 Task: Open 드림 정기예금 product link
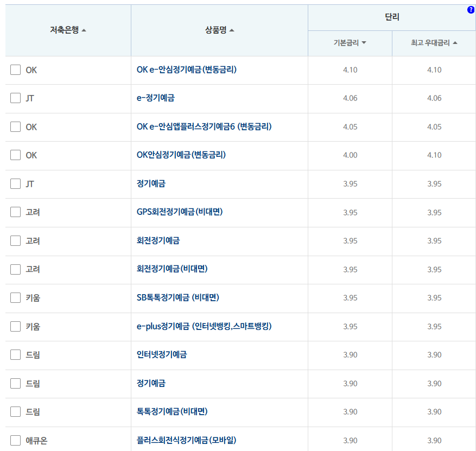pyautogui.click(x=151, y=383)
